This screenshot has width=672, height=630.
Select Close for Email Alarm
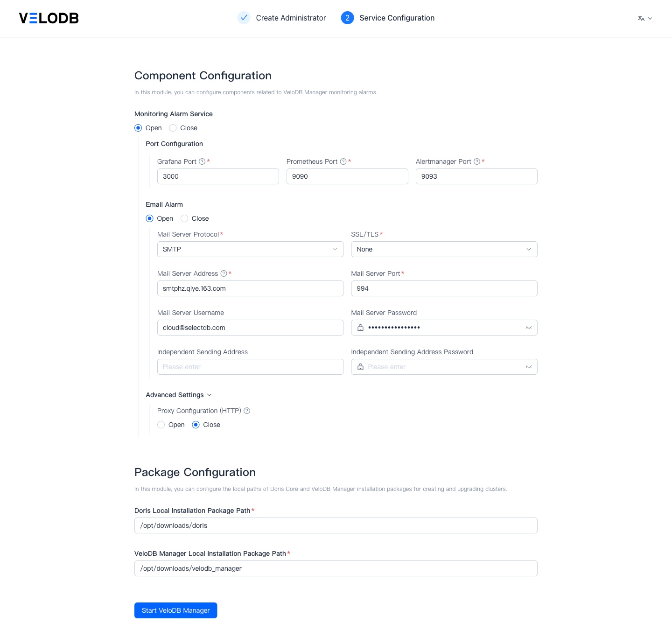(195, 218)
